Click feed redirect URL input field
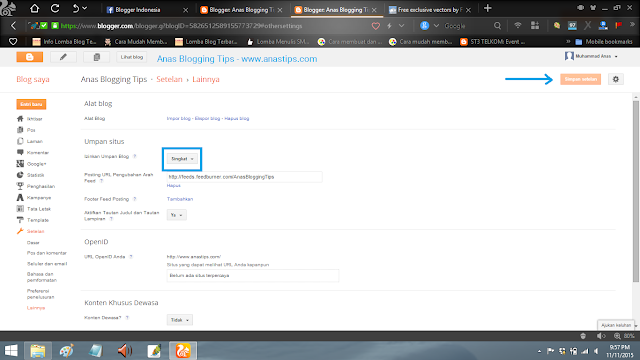This screenshot has height=360, width=640. pos(244,177)
